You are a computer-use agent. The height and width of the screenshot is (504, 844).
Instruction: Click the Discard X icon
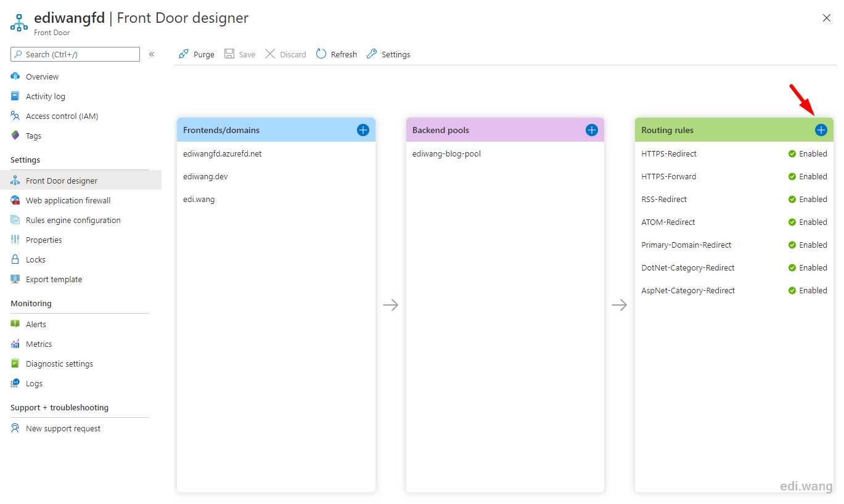tap(270, 54)
